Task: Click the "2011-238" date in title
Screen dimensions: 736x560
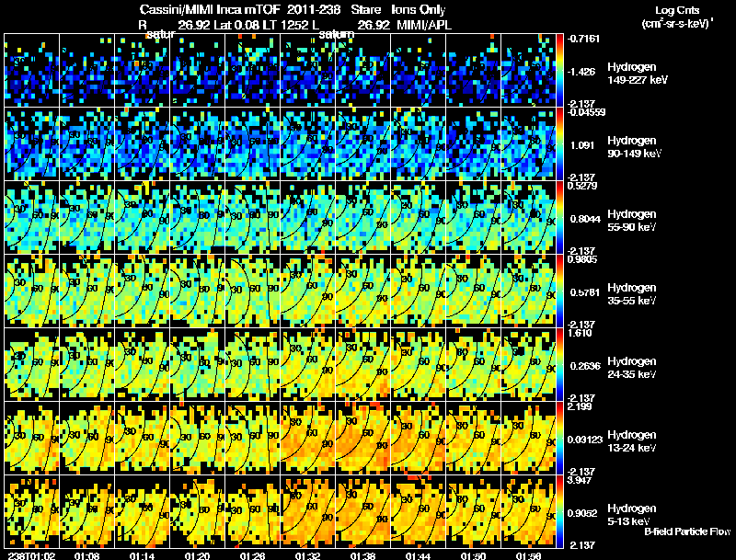Action: pyautogui.click(x=314, y=10)
